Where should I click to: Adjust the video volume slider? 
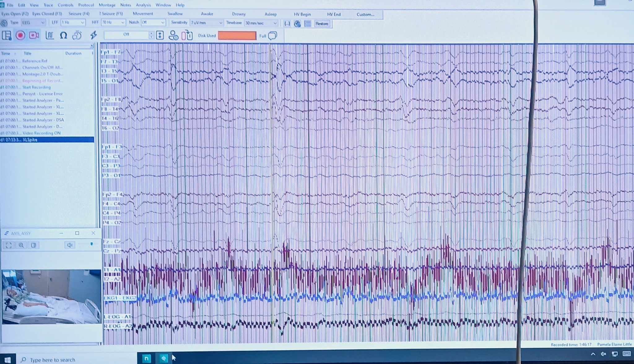pos(91,244)
